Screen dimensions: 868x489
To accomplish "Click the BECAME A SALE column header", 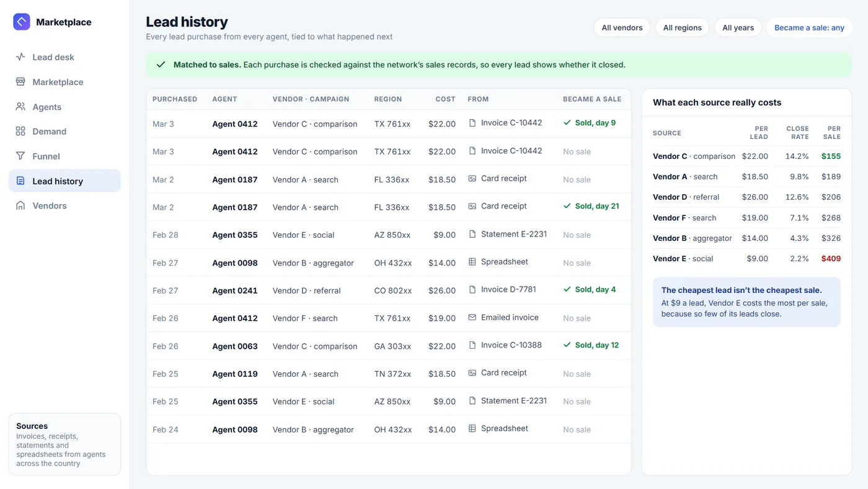I will click(592, 99).
